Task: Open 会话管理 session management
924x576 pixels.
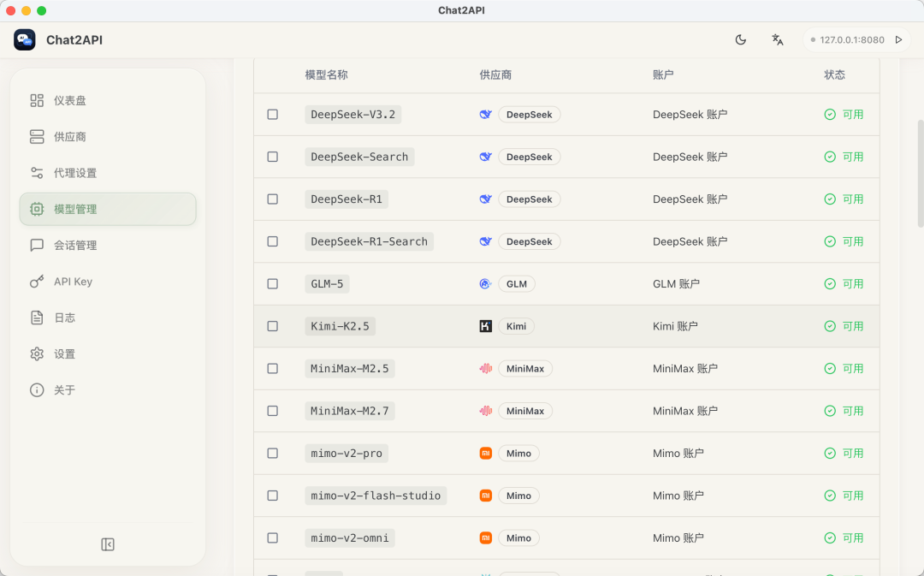Action: click(x=108, y=246)
